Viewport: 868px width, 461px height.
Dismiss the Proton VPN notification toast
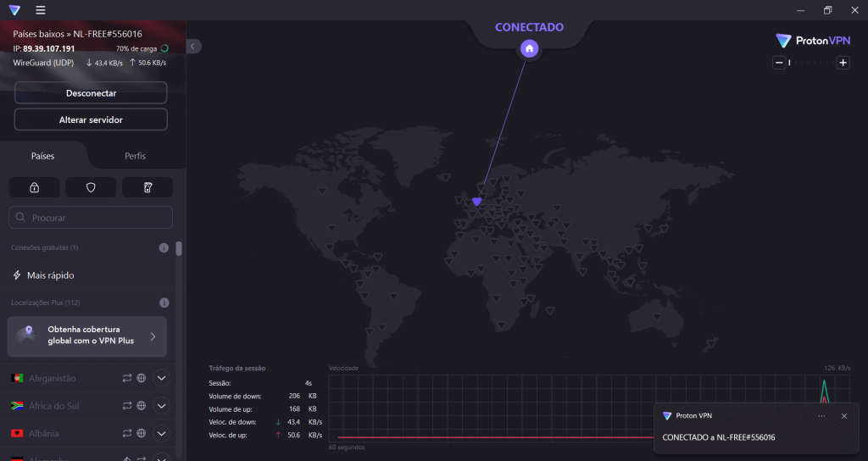coord(844,416)
